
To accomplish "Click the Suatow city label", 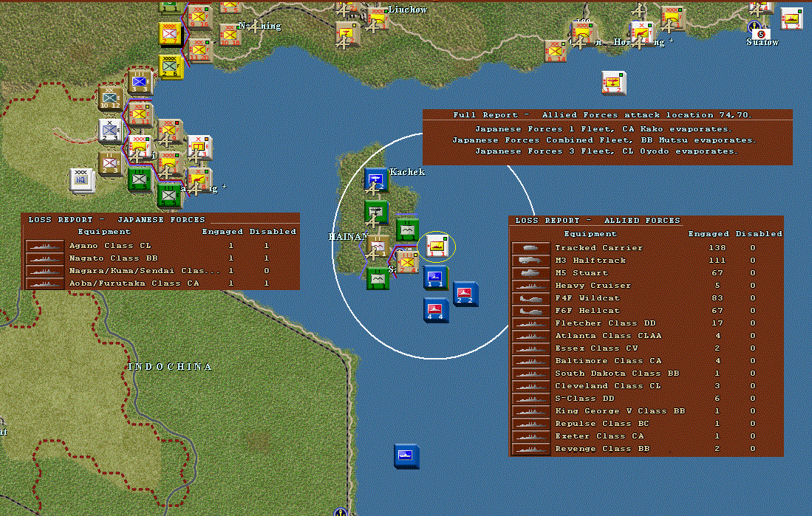I will (x=762, y=42).
